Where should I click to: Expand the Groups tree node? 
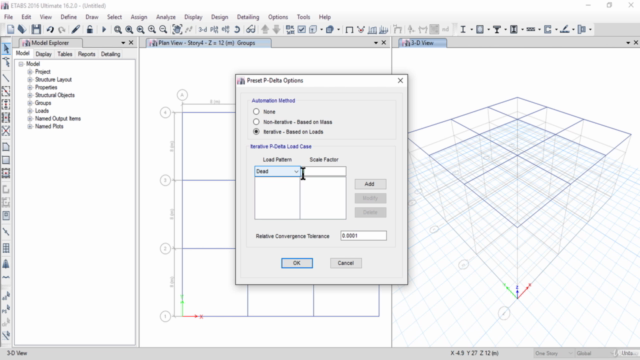click(x=30, y=103)
